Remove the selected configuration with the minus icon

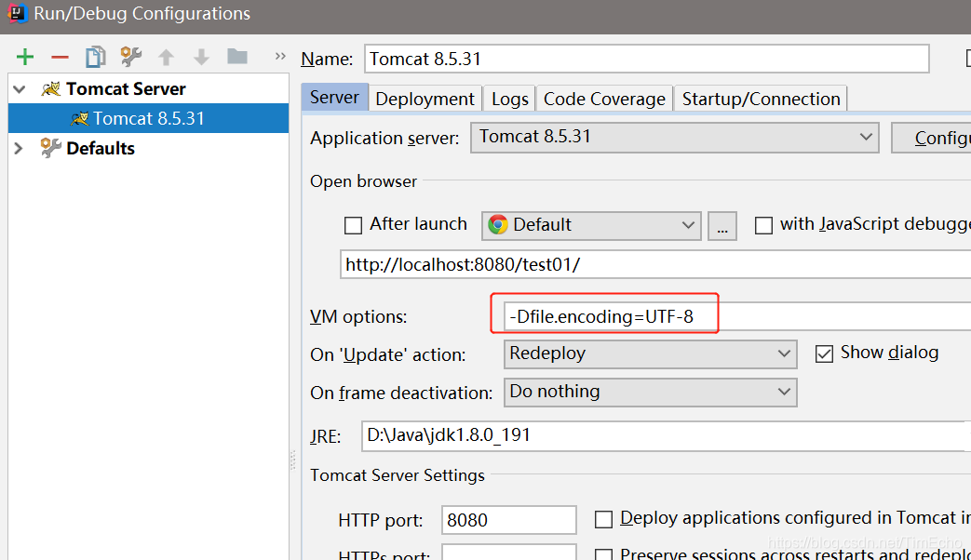[61, 58]
